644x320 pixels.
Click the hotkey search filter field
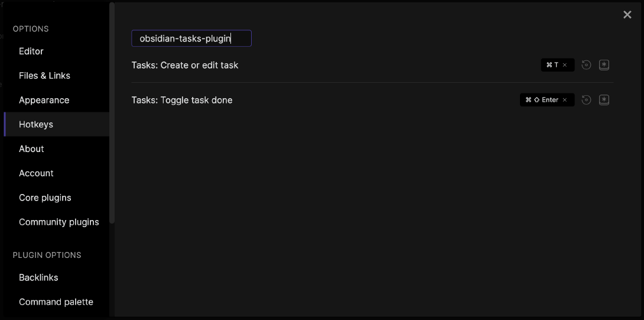(x=191, y=38)
